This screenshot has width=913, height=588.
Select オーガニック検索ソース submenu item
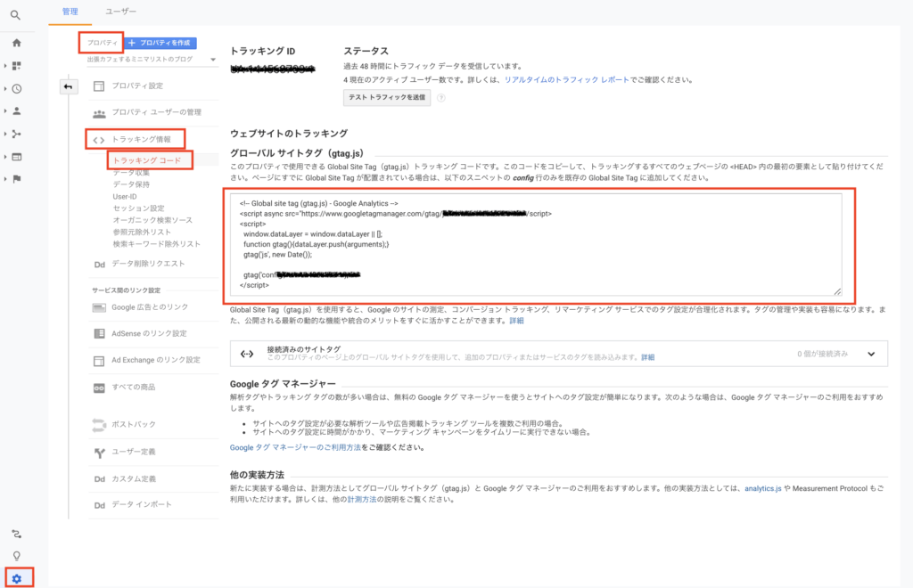pyautogui.click(x=152, y=220)
